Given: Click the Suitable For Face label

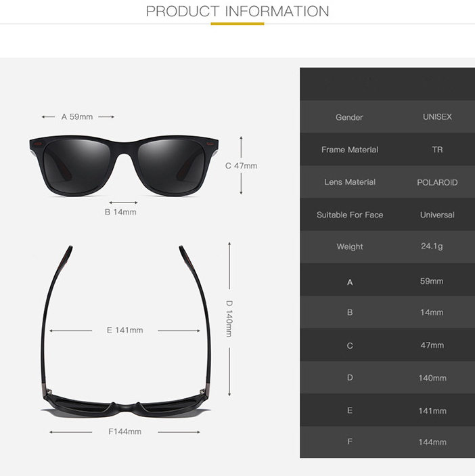Looking at the screenshot, I should [x=350, y=215].
